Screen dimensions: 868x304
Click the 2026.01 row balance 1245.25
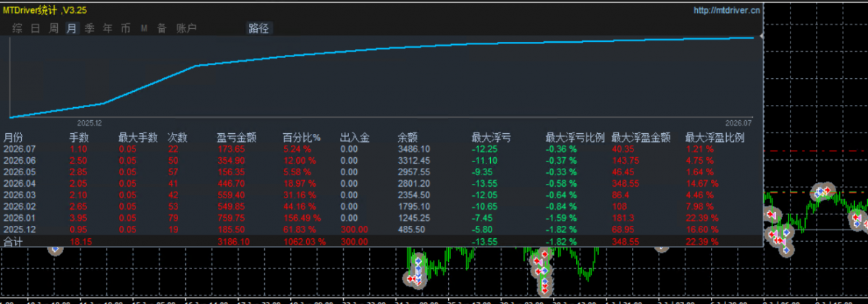point(414,218)
